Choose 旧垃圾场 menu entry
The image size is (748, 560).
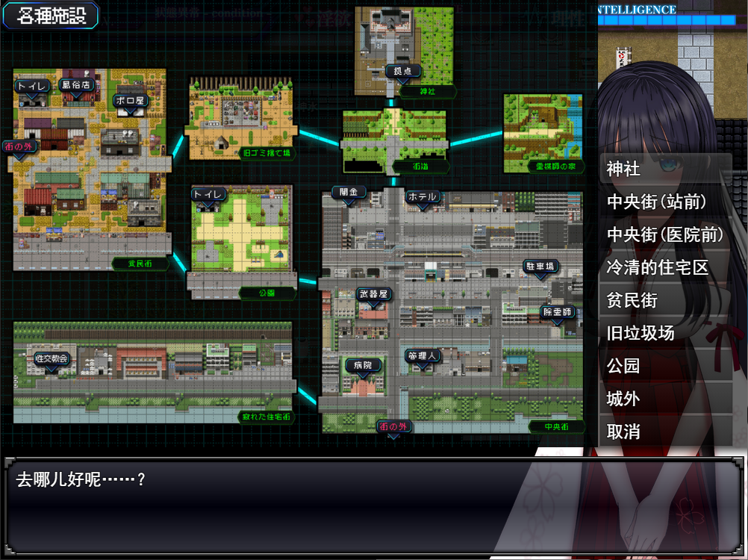pos(665,333)
